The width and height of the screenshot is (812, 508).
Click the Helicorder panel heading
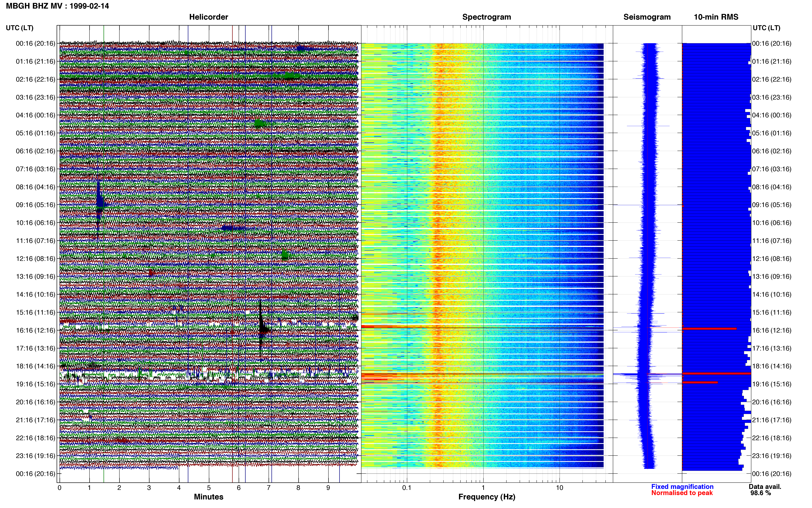pyautogui.click(x=209, y=17)
